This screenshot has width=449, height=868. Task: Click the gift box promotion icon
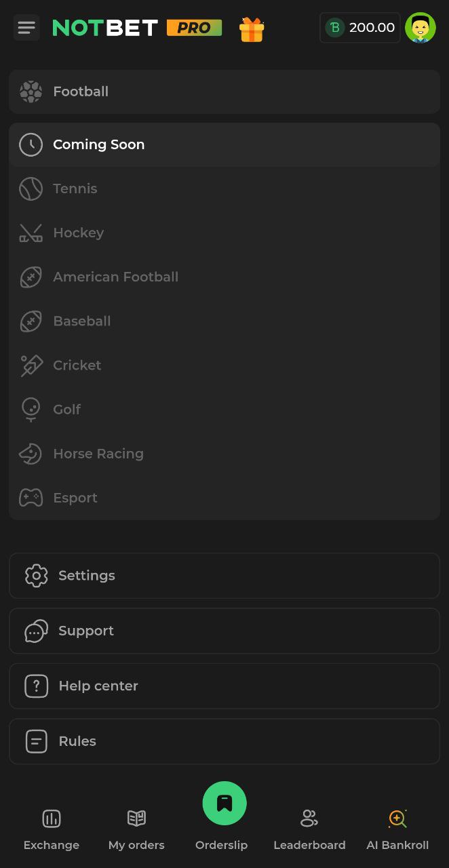(x=252, y=28)
